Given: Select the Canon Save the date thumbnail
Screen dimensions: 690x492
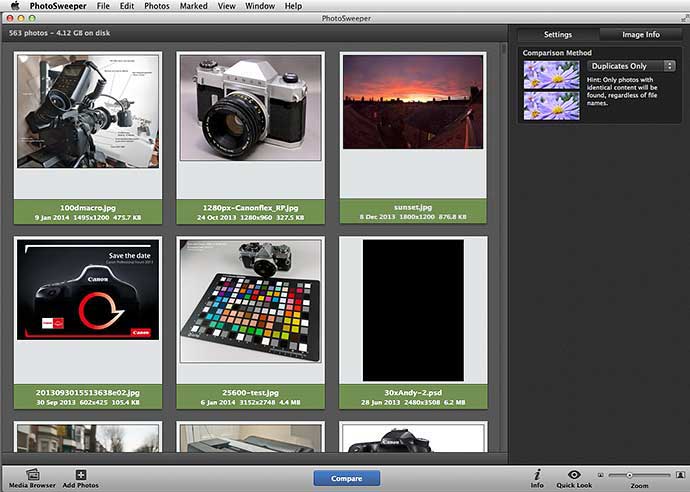Looking at the screenshot, I should click(x=88, y=290).
